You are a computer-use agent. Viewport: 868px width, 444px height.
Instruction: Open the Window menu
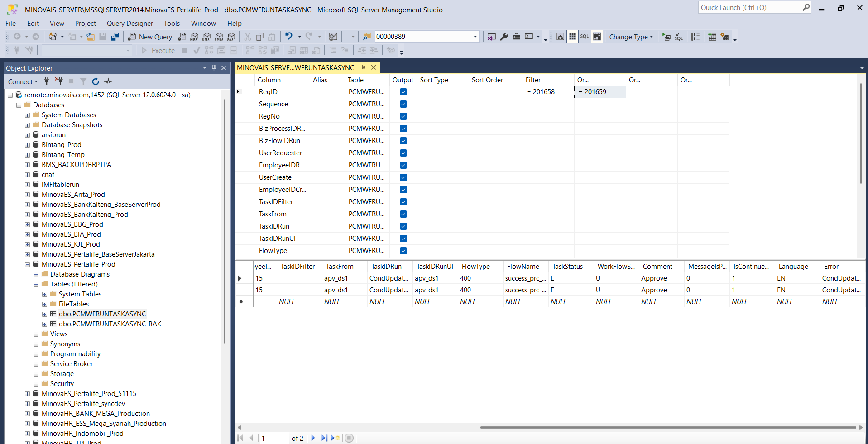203,23
